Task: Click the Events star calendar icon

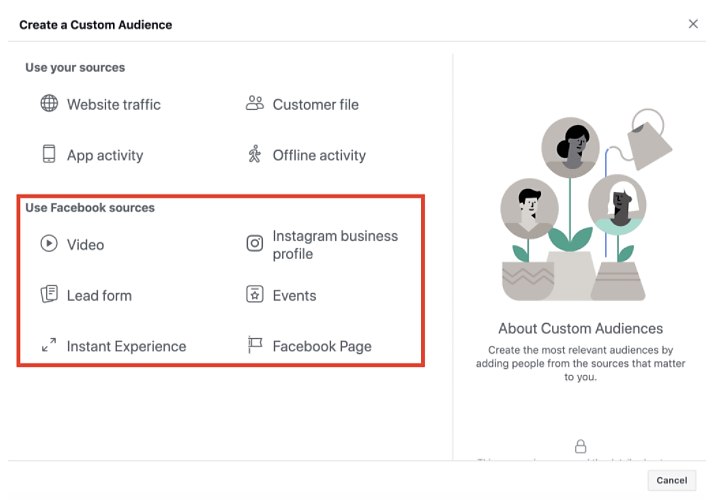Action: pos(255,294)
